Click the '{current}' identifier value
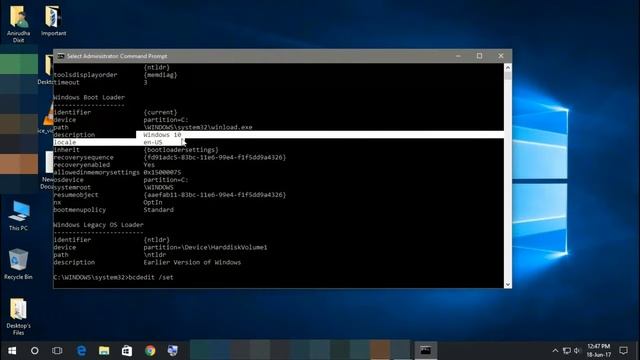The image size is (640, 360). point(160,112)
